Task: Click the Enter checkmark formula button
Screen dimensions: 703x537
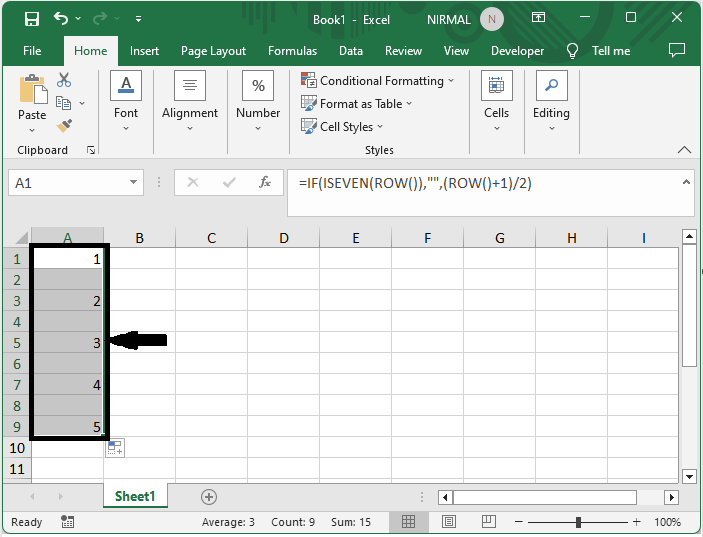Action: coord(229,182)
